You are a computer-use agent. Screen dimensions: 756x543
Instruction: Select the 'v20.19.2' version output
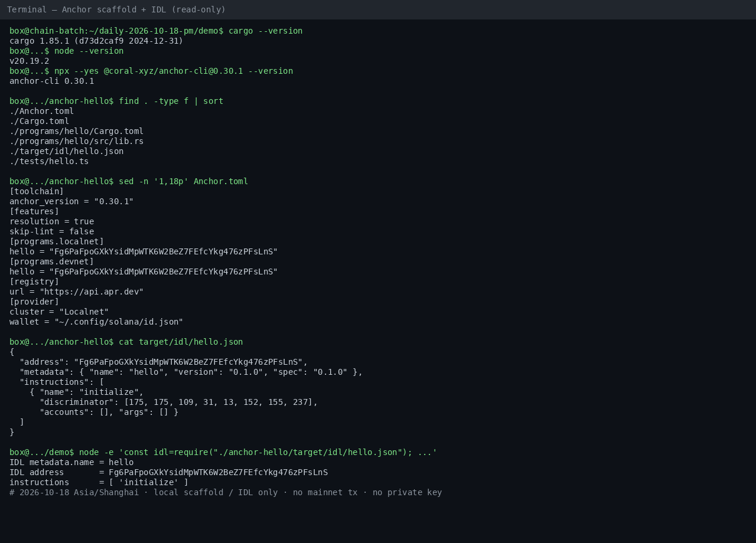coord(30,61)
